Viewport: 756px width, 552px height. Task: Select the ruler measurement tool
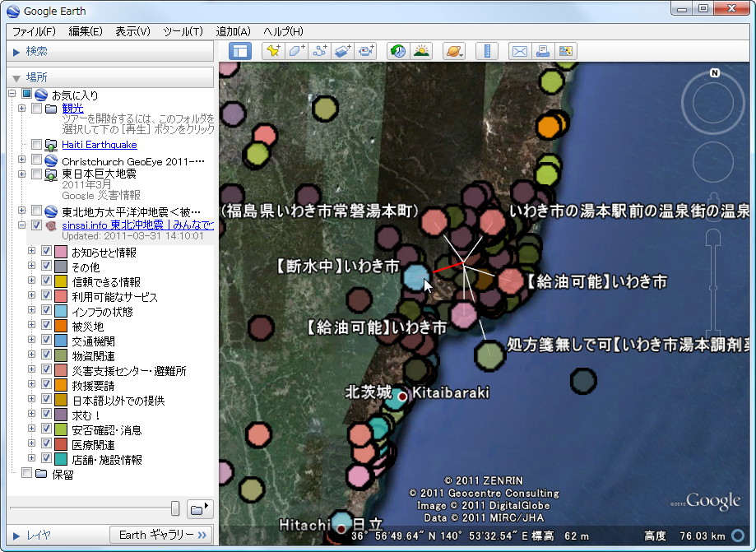tap(487, 51)
